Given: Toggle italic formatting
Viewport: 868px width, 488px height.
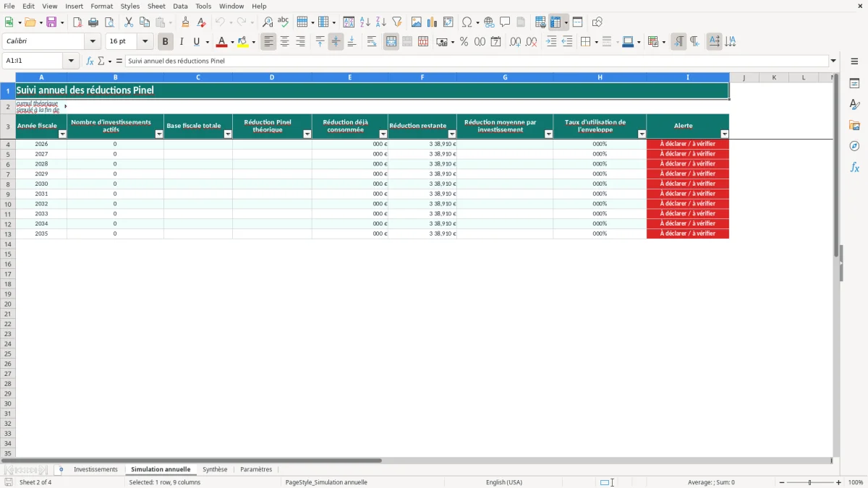Looking at the screenshot, I should point(182,42).
